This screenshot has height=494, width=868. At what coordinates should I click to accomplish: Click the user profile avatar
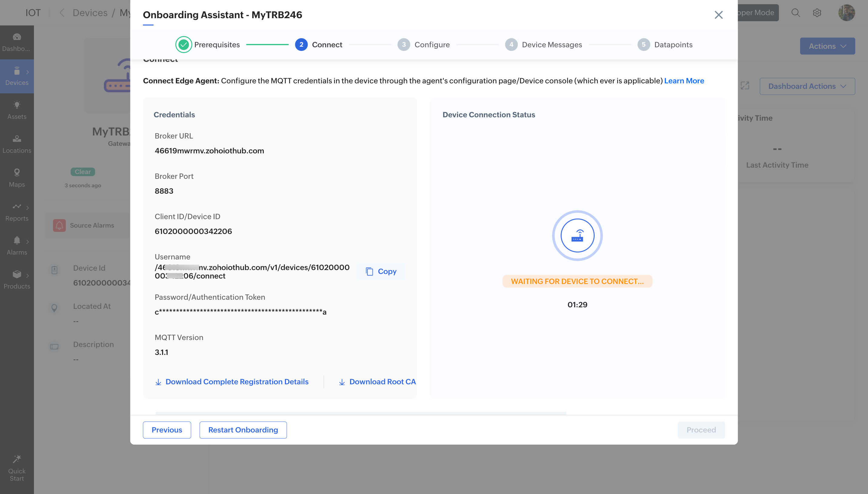(846, 13)
